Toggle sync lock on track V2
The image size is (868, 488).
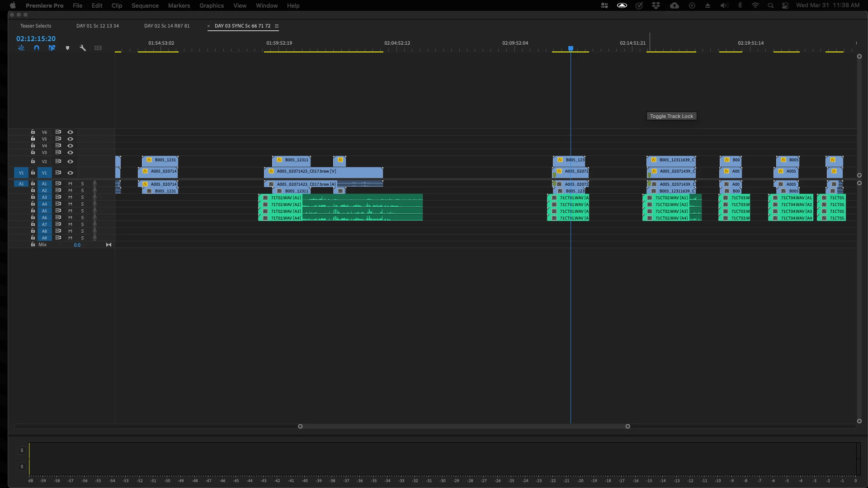[x=58, y=161]
